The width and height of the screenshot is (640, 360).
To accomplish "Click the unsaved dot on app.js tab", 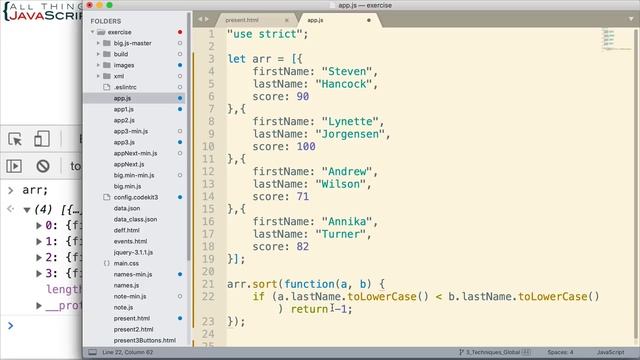I will click(x=369, y=20).
